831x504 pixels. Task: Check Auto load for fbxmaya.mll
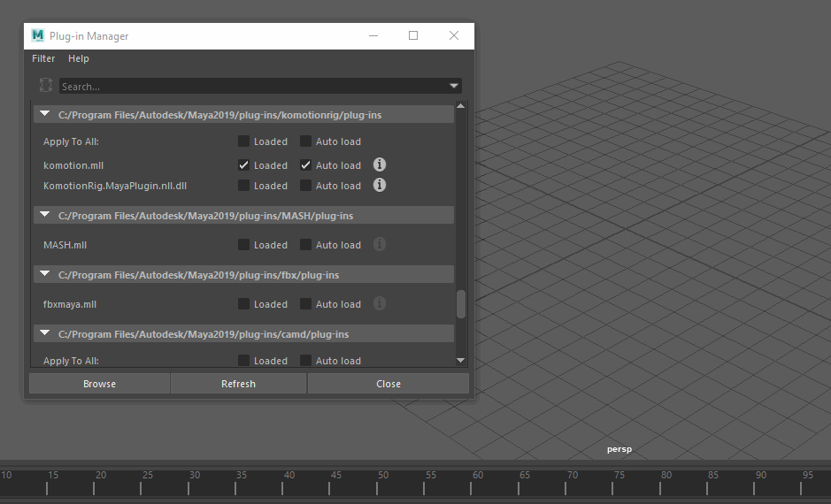pyautogui.click(x=306, y=304)
